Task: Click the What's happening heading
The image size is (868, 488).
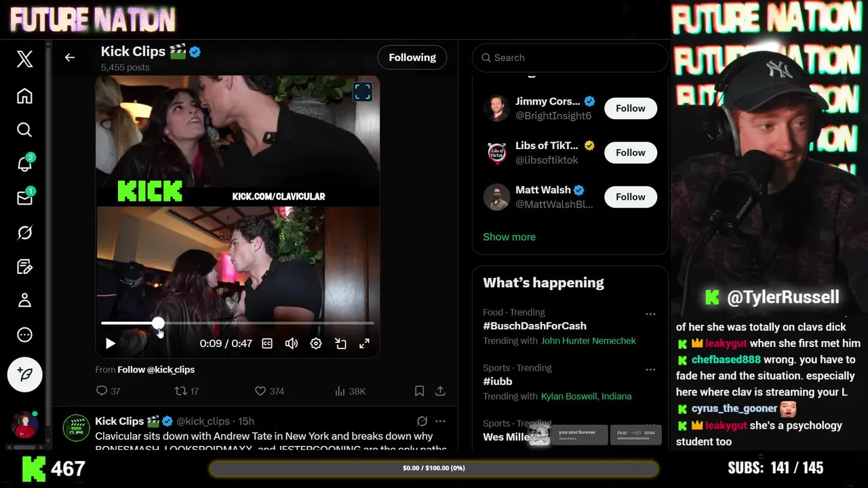Action: click(543, 283)
